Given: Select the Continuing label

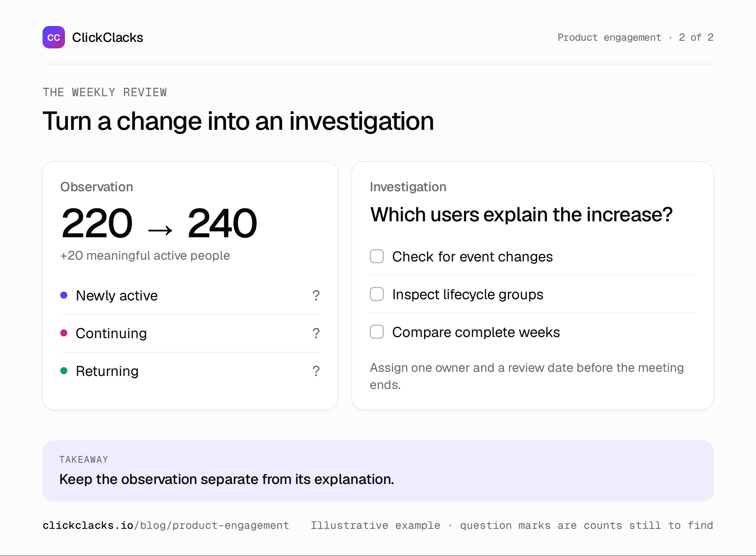Looking at the screenshot, I should 111,333.
